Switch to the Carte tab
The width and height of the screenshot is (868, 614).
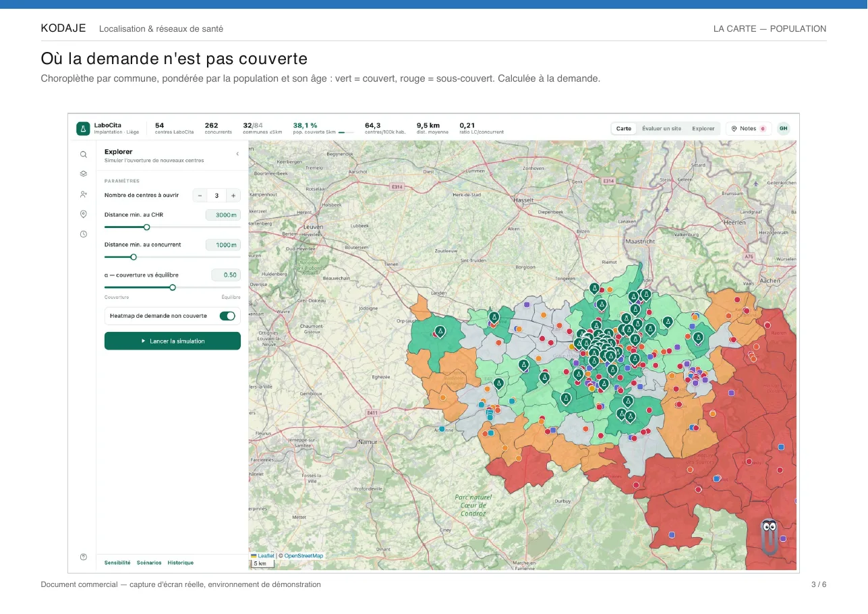coord(624,128)
